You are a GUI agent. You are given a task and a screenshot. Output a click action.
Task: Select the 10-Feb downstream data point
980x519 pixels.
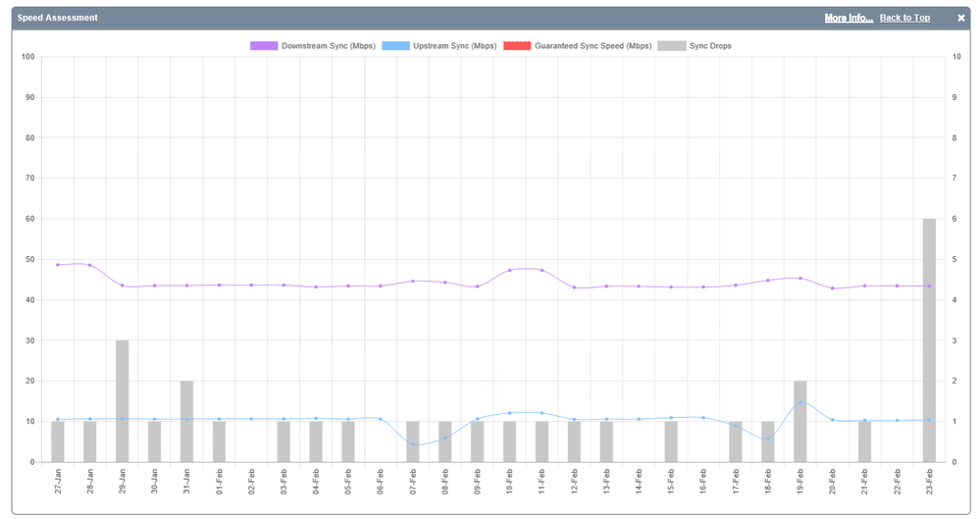tap(509, 270)
